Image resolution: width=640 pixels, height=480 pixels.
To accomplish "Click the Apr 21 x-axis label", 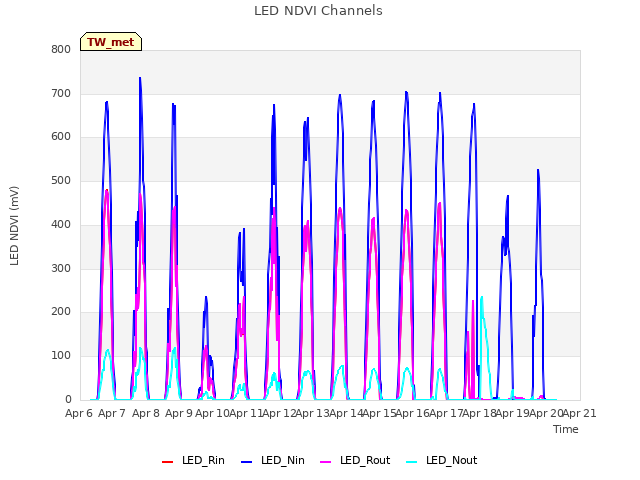I will point(580,413).
